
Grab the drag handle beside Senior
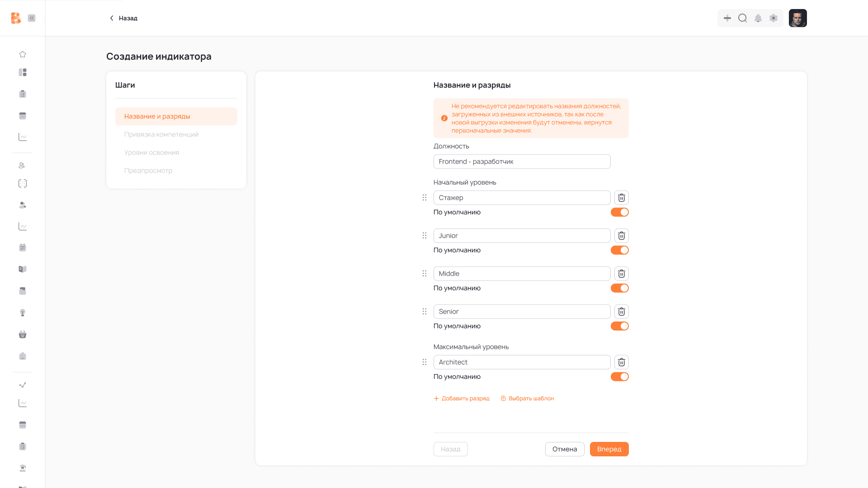(x=424, y=311)
